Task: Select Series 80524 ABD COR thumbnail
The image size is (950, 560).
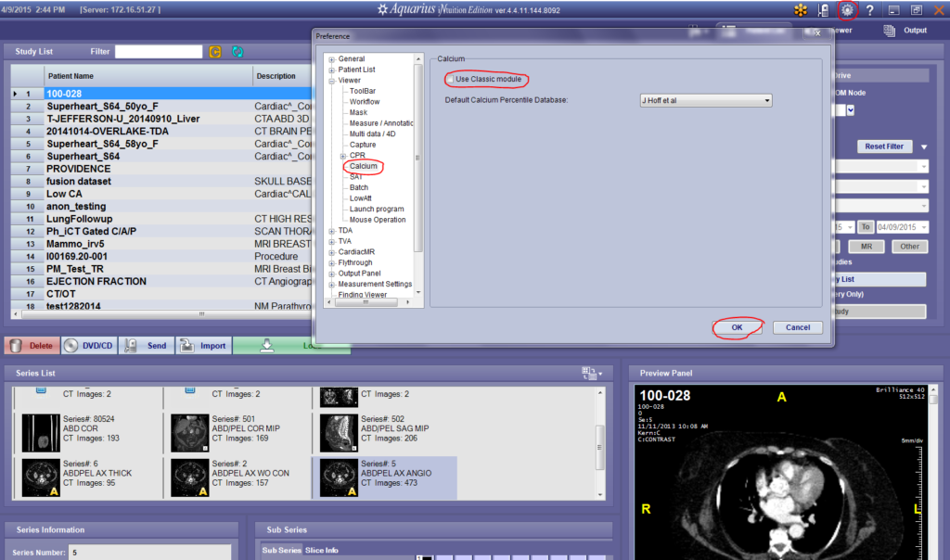Action: point(41,433)
